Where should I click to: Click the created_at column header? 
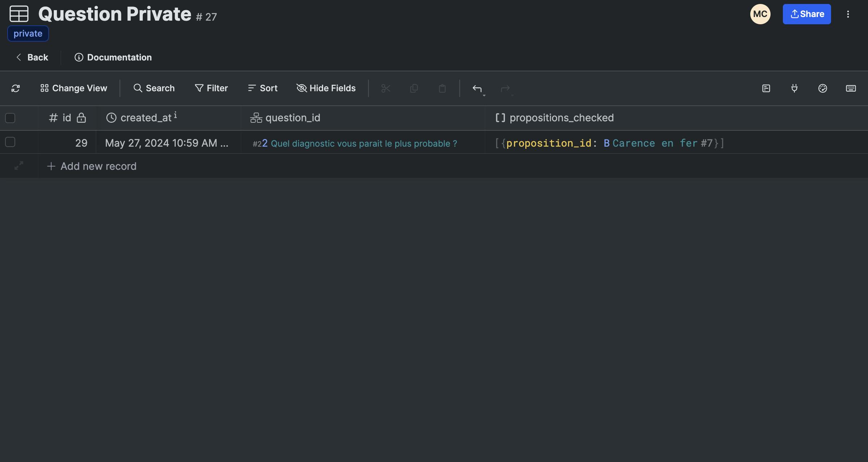pyautogui.click(x=168, y=118)
